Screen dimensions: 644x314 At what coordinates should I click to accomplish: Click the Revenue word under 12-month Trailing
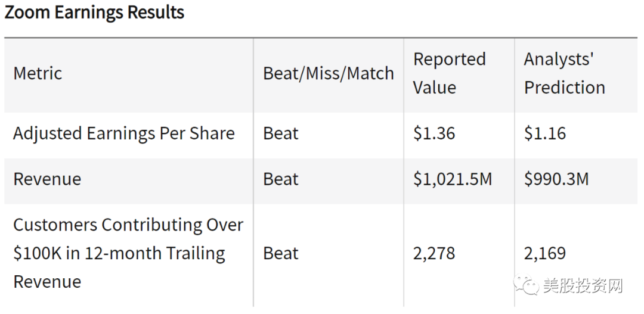[x=47, y=282]
